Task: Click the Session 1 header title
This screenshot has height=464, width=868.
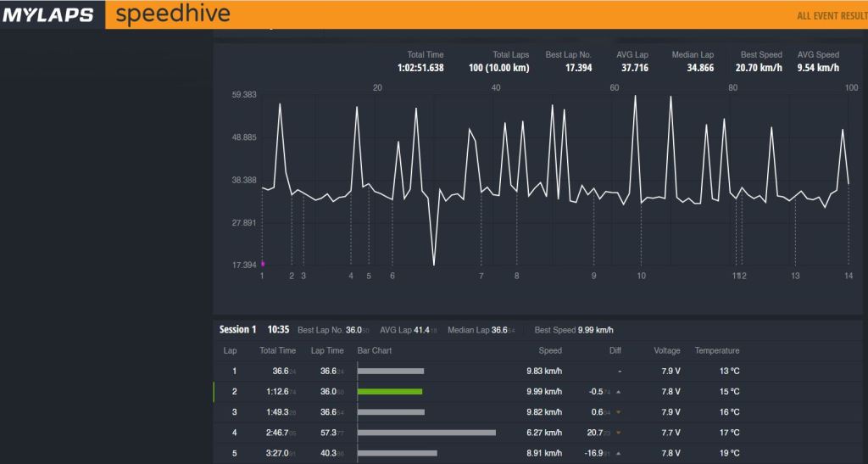Action: [x=237, y=329]
